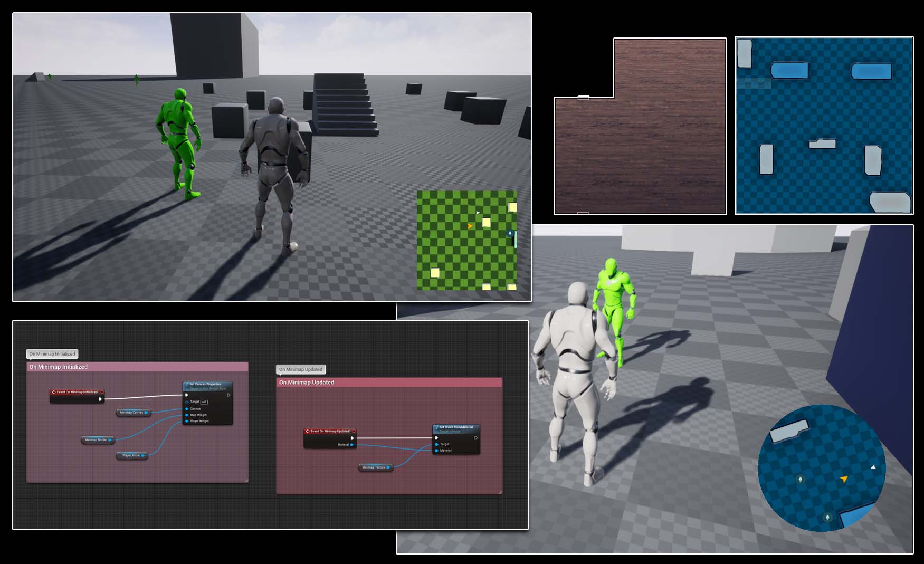Click the exec output arrow on Set Brush from Material
This screenshot has height=564, width=924.
click(x=476, y=437)
